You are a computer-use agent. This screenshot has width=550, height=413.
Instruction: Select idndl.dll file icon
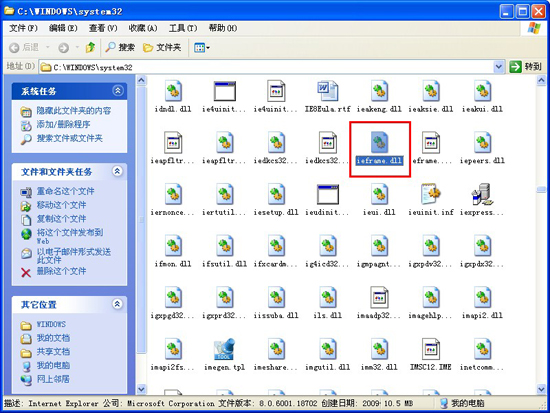click(173, 91)
